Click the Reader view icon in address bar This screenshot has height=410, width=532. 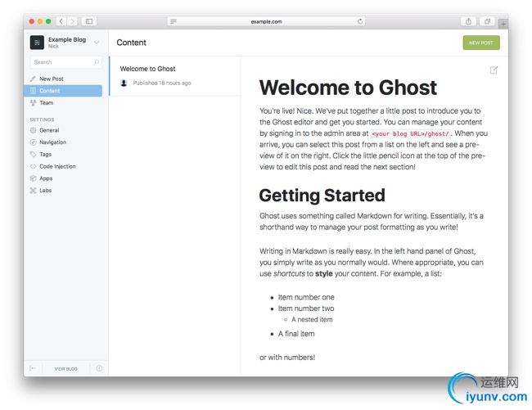click(x=174, y=21)
